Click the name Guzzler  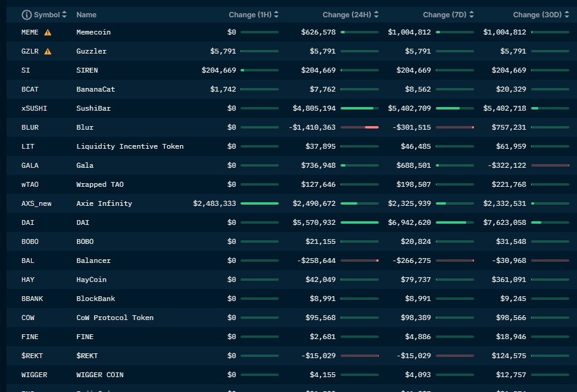pos(91,51)
